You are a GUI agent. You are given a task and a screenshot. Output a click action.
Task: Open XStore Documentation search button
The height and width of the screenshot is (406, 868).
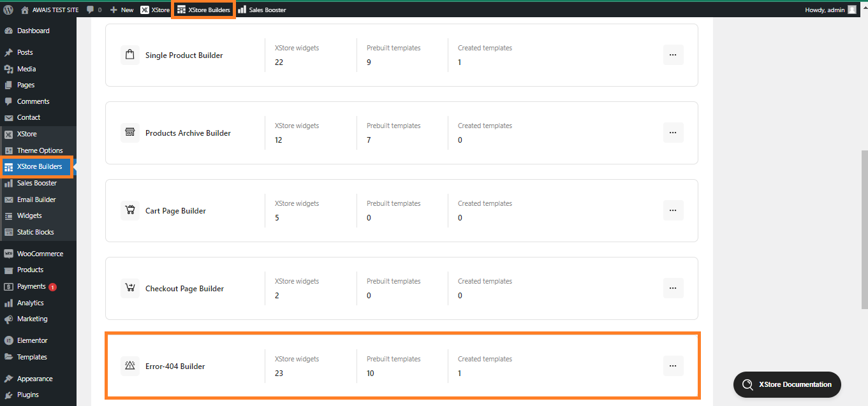787,384
